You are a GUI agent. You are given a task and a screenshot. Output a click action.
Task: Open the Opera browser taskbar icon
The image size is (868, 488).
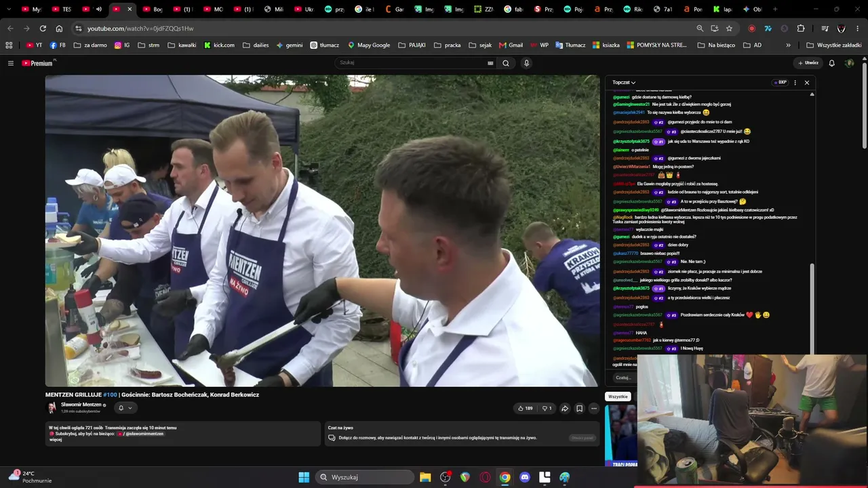coord(485,477)
